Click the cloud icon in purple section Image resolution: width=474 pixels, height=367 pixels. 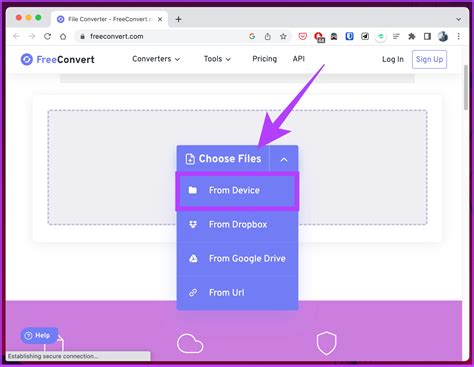(190, 343)
